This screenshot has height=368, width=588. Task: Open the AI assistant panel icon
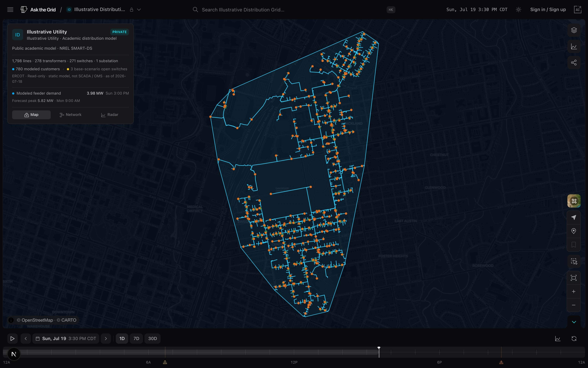pos(578,10)
